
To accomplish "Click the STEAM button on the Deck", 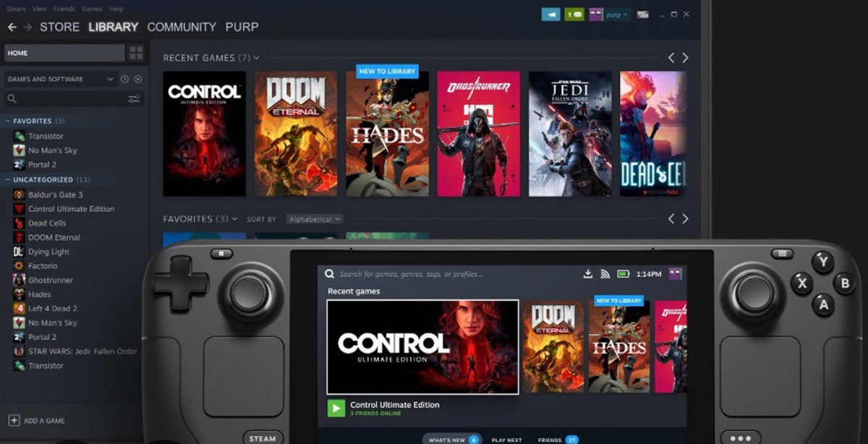I will pyautogui.click(x=262, y=438).
